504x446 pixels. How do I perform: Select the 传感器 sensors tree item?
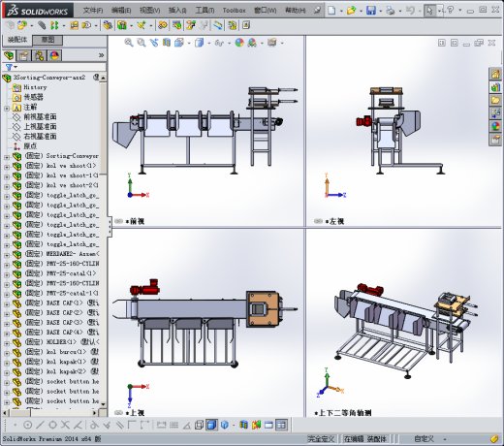click(x=33, y=97)
